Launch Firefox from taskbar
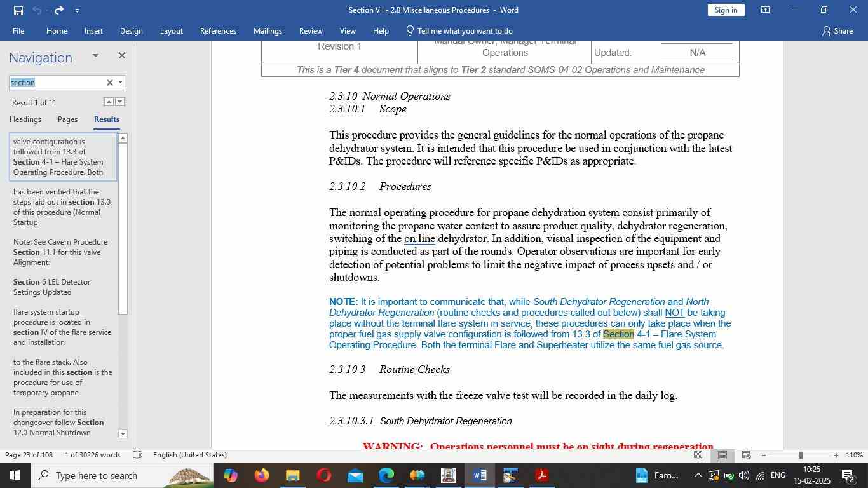Viewport: 868px width, 488px height. click(261, 475)
